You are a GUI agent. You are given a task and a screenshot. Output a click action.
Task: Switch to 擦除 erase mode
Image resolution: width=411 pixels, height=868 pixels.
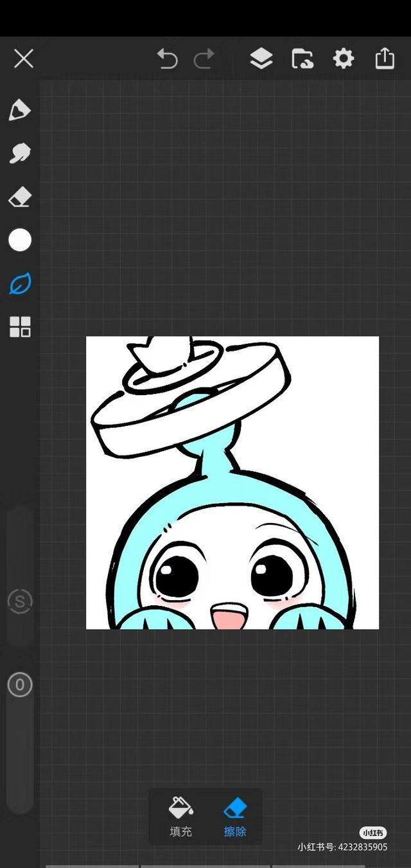pyautogui.click(x=235, y=817)
